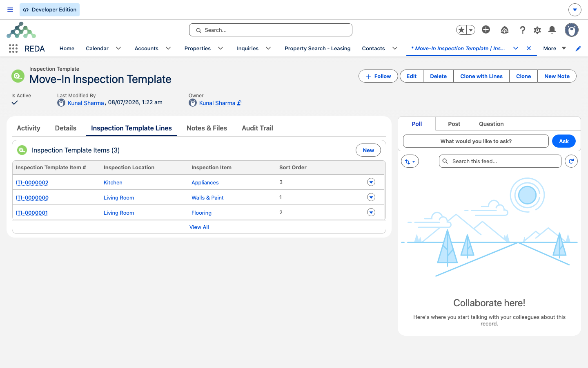Open the user profile avatar

click(x=572, y=30)
